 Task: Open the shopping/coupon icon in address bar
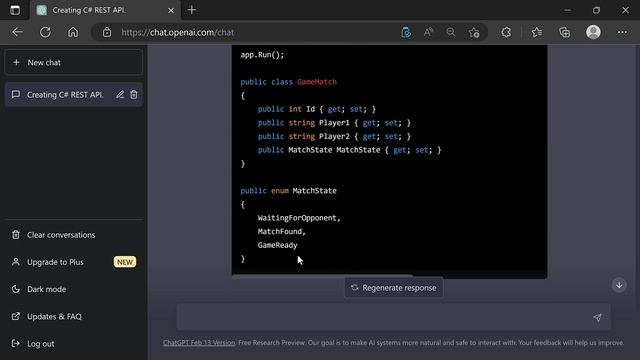(x=406, y=32)
